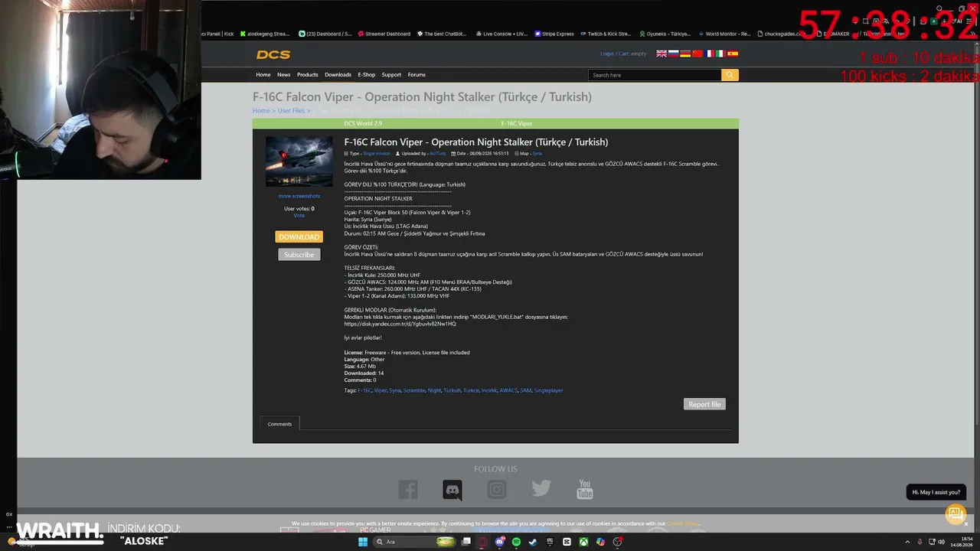Viewport: 980px width, 551px height.
Task: Switch to the Streamer Dashboard browser tab
Action: tap(384, 34)
